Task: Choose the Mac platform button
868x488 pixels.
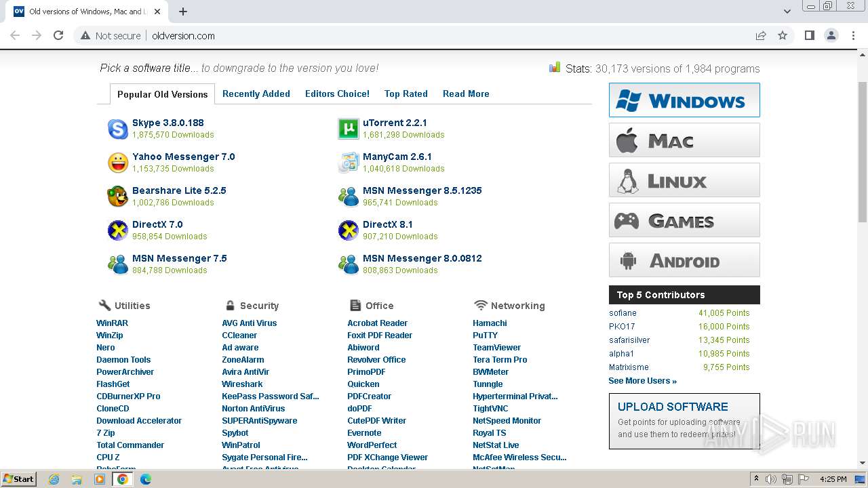Action: pyautogui.click(x=684, y=140)
